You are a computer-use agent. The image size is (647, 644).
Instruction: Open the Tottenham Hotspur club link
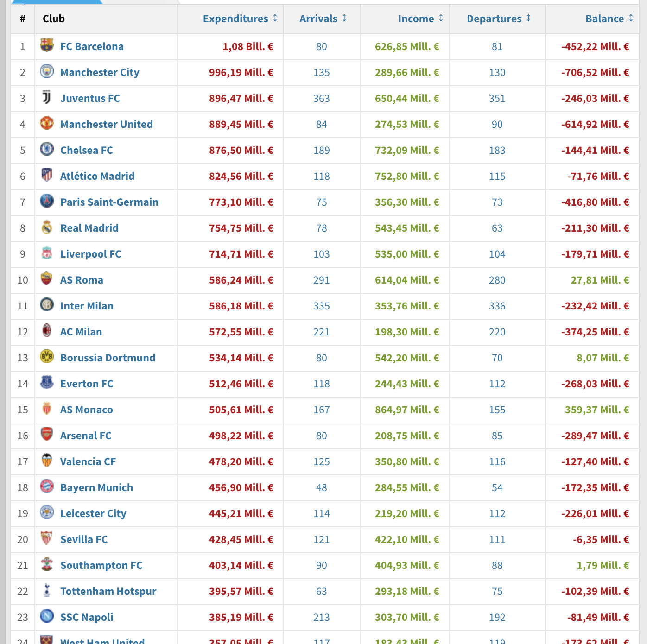108,591
